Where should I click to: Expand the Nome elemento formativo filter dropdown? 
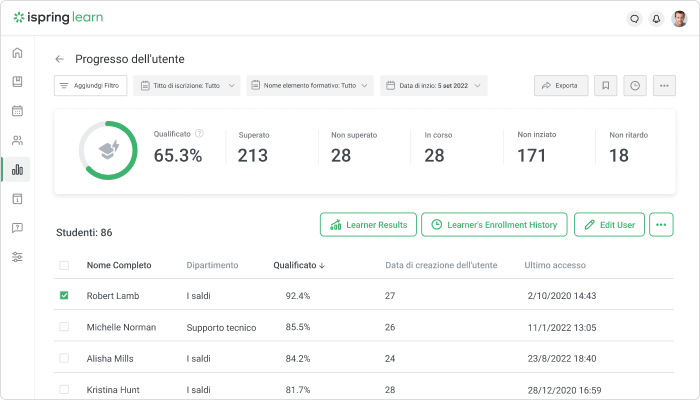coord(310,86)
